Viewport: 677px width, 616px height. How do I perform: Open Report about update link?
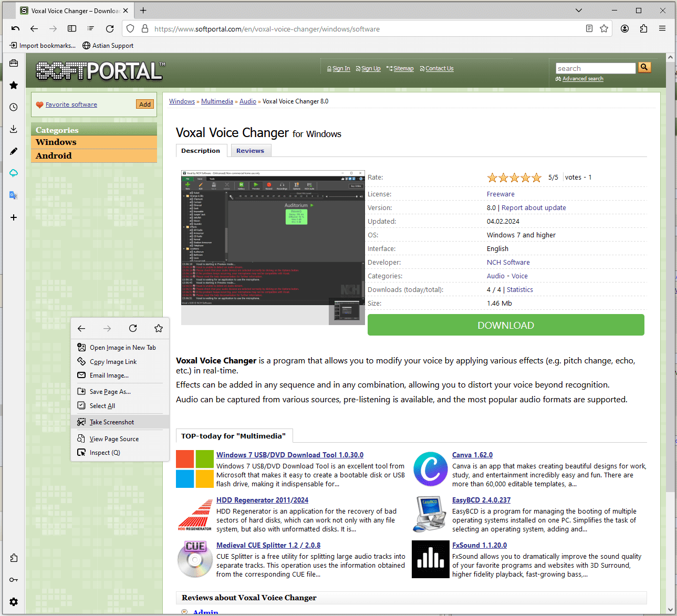coord(534,208)
